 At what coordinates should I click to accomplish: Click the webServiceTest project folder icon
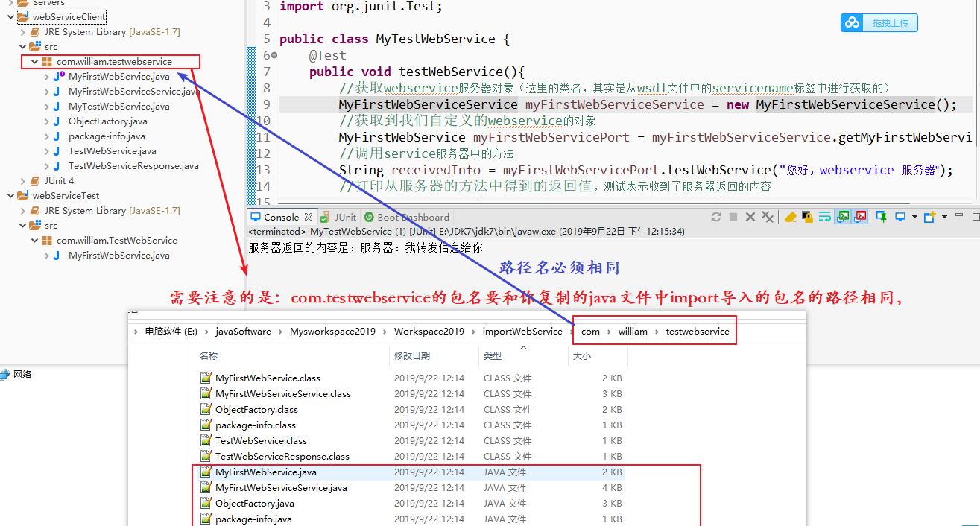[x=23, y=196]
